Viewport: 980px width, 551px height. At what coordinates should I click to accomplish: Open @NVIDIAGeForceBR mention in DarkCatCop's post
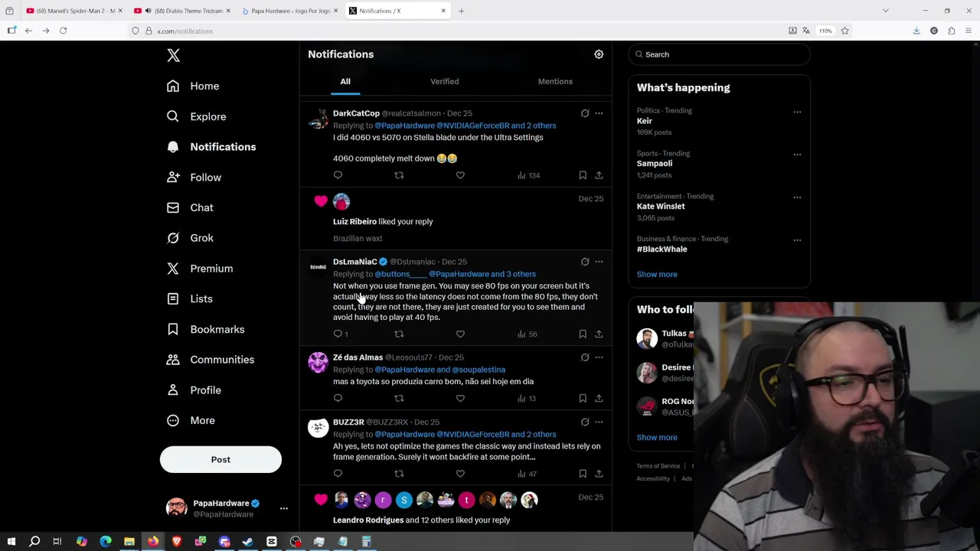point(472,126)
